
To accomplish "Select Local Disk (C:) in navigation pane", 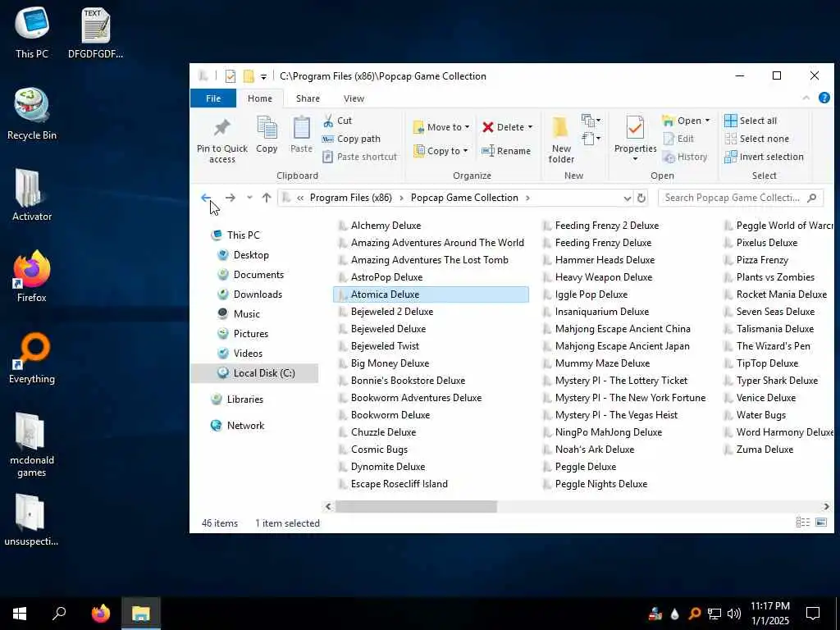I will 254,373.
